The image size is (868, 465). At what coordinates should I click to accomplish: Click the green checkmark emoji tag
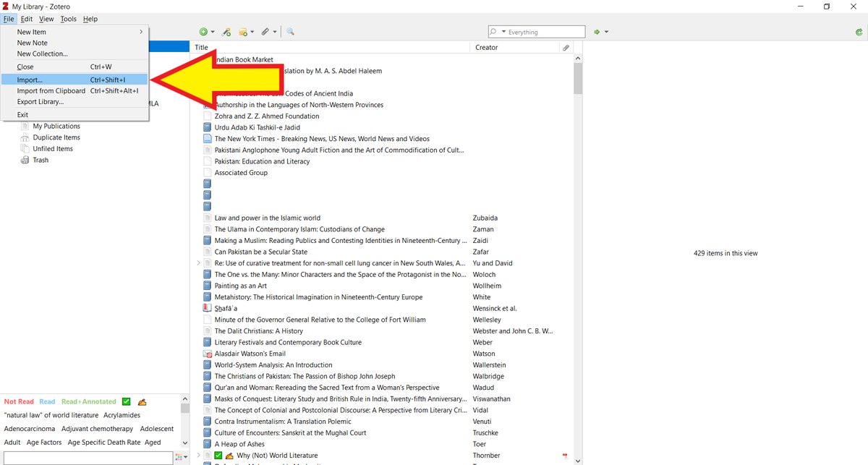pyautogui.click(x=127, y=401)
